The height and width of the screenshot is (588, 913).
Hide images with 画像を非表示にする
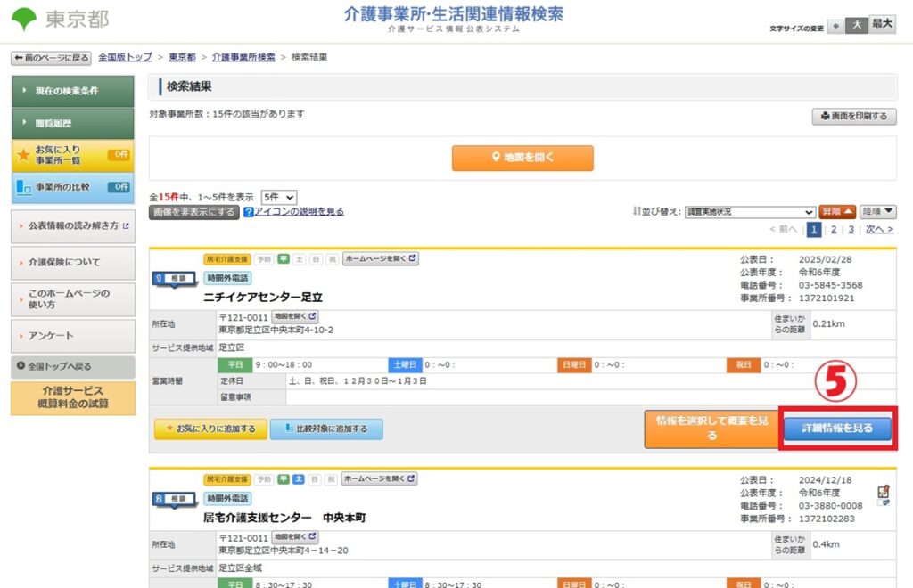click(x=193, y=212)
